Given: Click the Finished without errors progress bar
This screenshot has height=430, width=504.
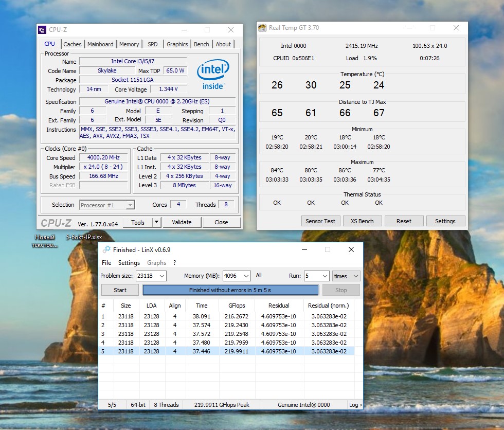Looking at the screenshot, I should tap(230, 290).
